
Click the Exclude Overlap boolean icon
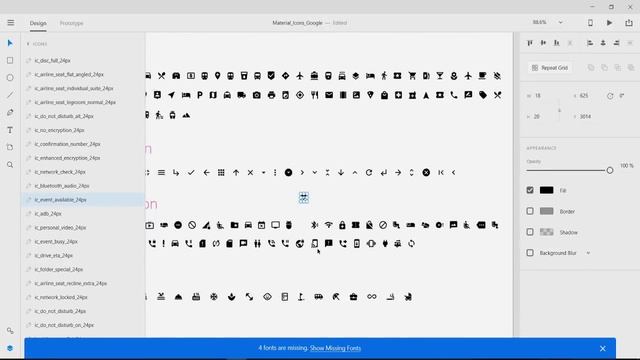coord(631,68)
